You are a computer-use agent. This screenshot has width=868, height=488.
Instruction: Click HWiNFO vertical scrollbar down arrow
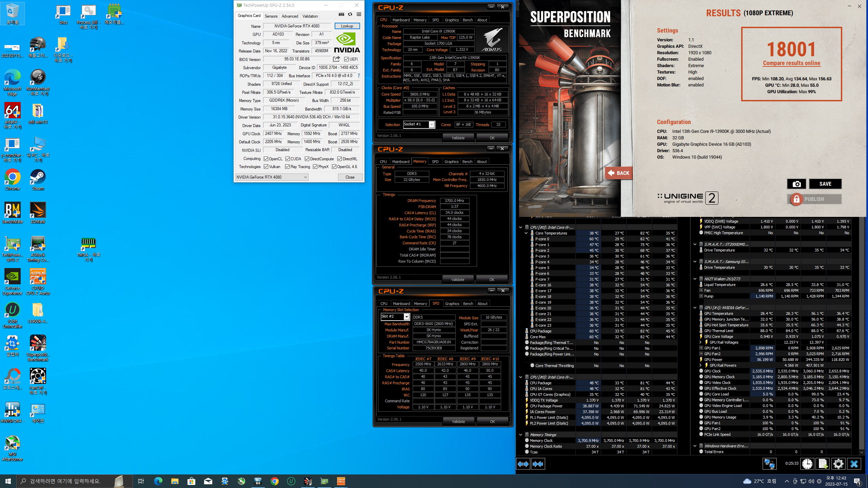point(862,452)
